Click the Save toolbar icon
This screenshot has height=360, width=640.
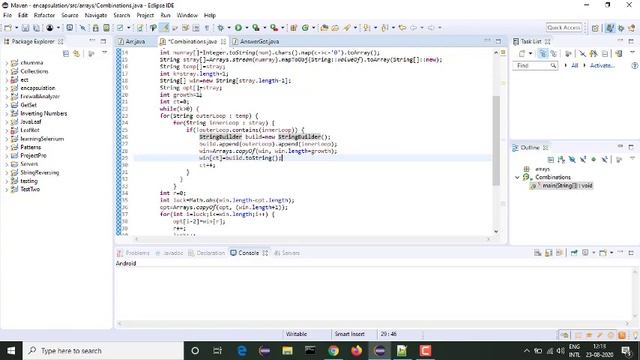tap(25, 28)
